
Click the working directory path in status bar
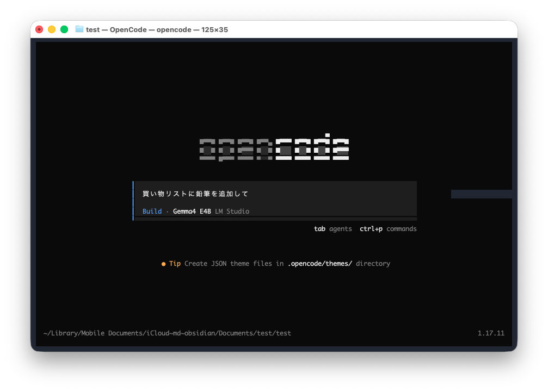(x=167, y=333)
